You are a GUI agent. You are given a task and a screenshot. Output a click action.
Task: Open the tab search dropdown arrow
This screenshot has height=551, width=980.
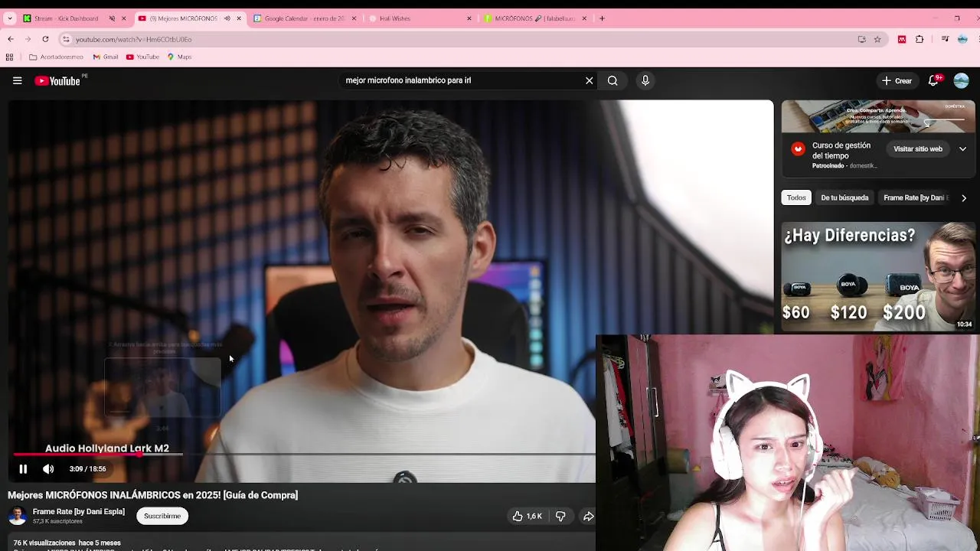click(x=10, y=18)
